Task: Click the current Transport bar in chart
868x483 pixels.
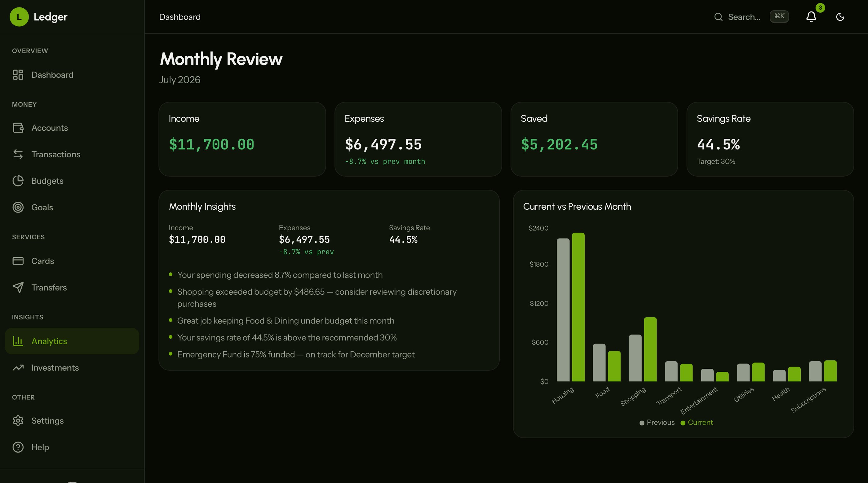Action: tap(686, 372)
